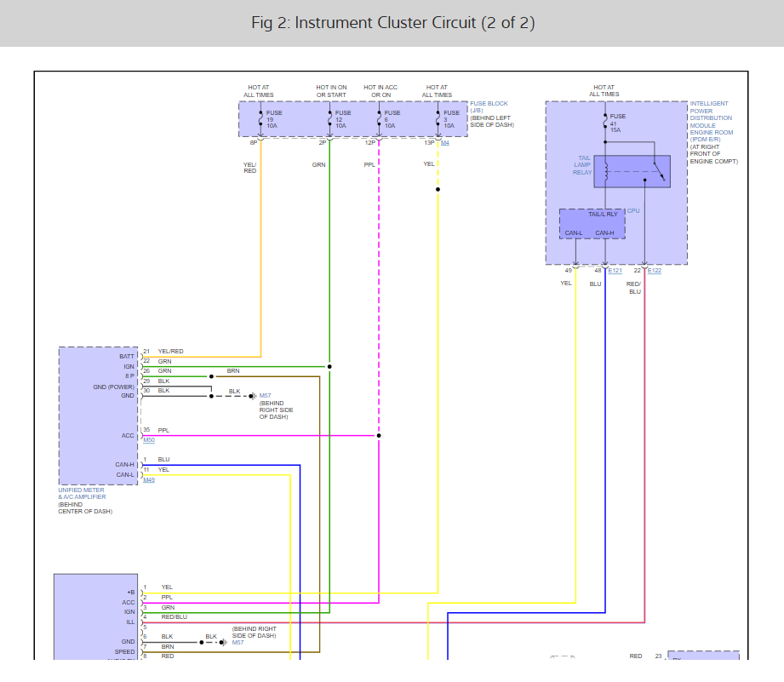Select the FUSE 41 15A symbol
The height and width of the screenshot is (682, 784).
(605, 123)
